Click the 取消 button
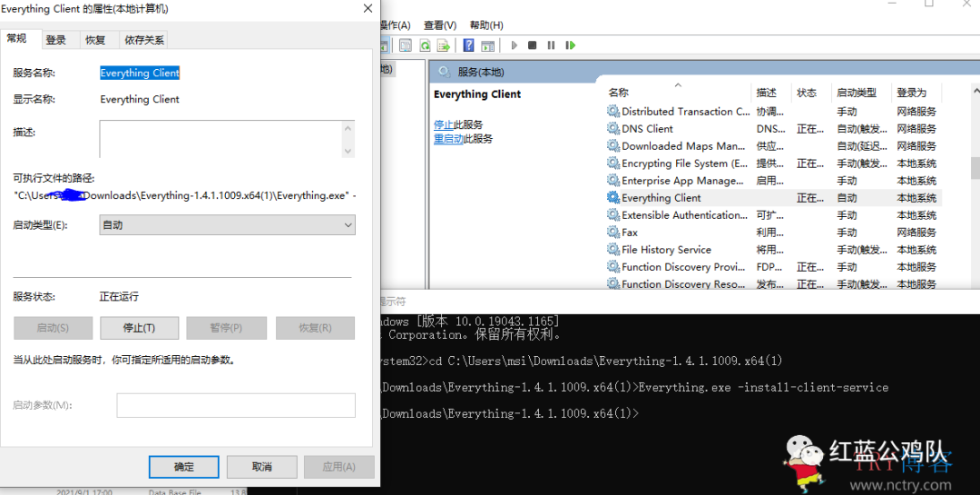The image size is (980, 495). coord(262,467)
